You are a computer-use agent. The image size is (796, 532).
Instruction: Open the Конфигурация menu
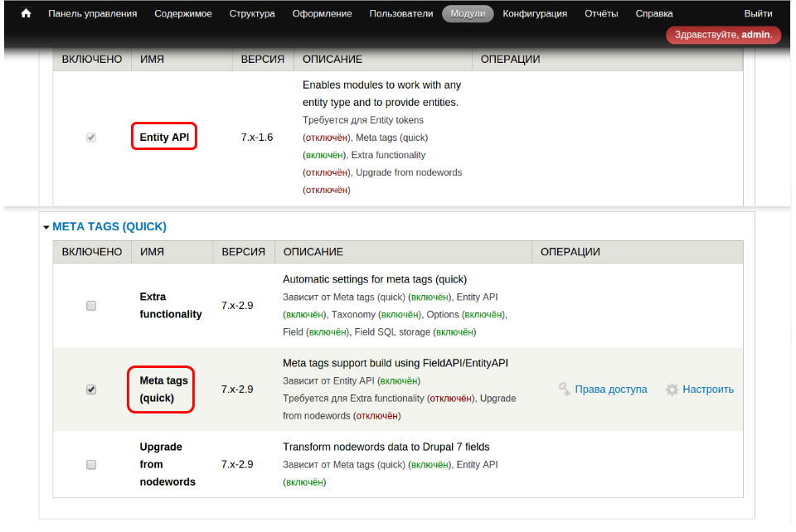point(535,13)
